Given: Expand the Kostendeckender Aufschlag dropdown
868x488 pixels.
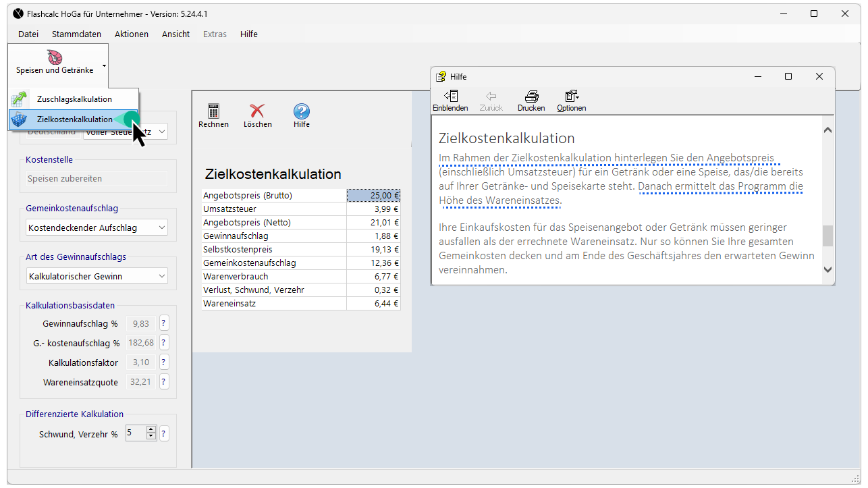Looking at the screenshot, I should (162, 228).
